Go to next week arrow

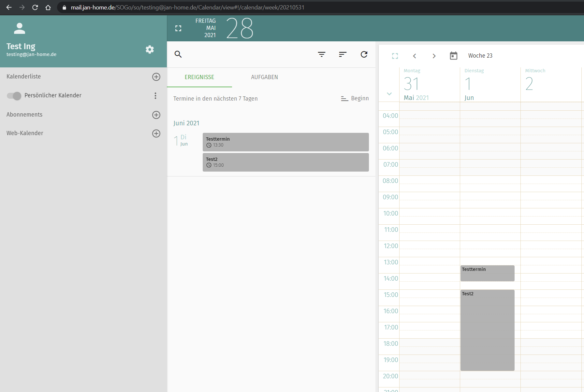tap(434, 56)
